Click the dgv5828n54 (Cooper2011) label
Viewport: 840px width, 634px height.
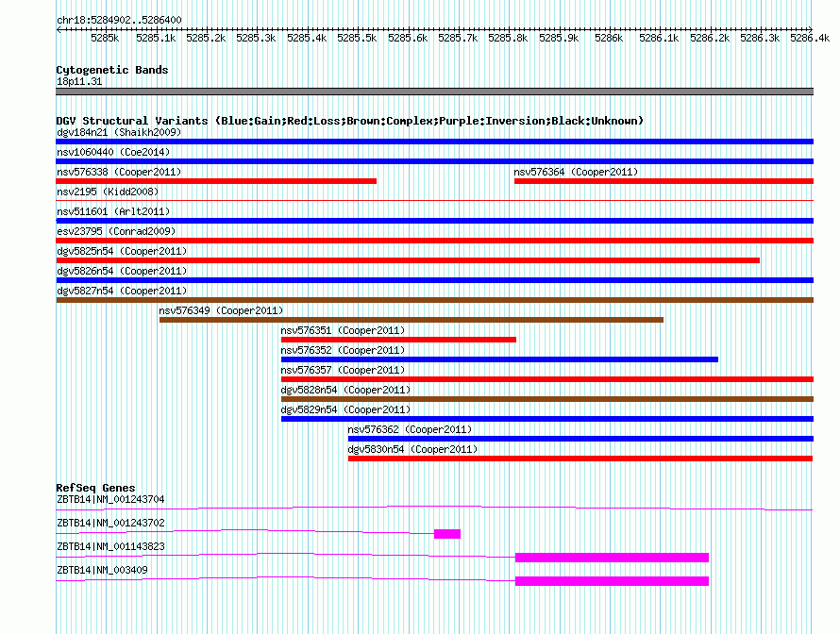(345, 390)
